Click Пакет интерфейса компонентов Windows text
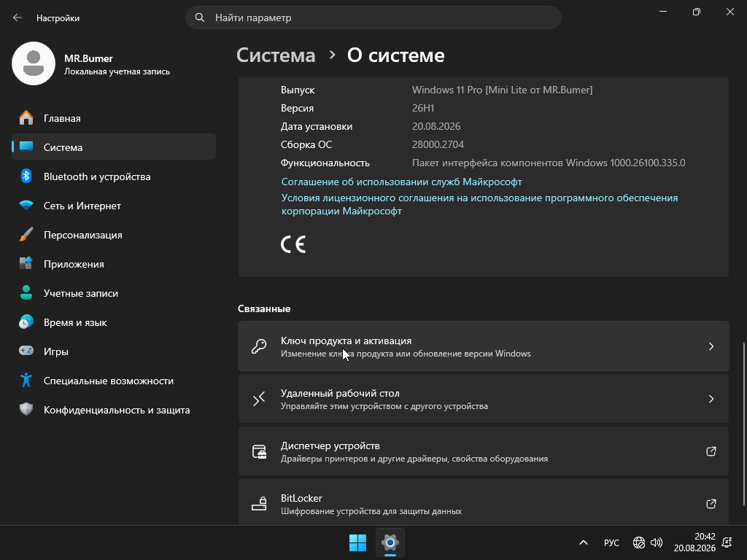 [549, 163]
